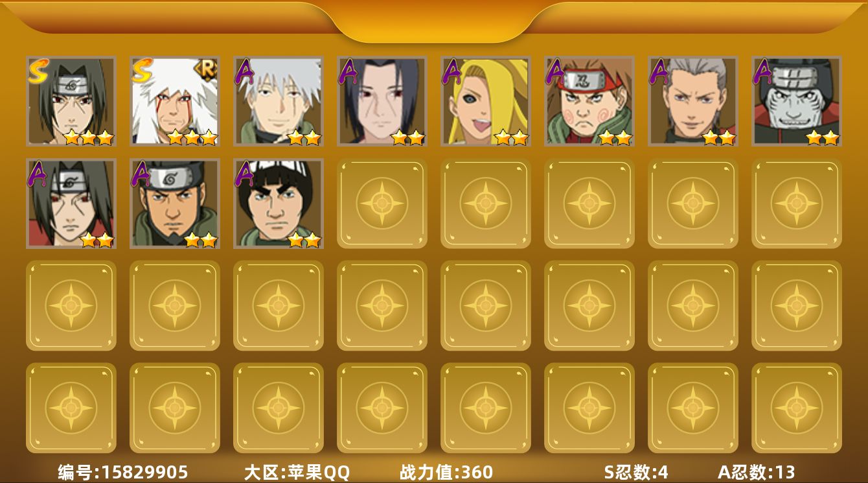Select the first S-rank three-star ninja card
Screen dimensions: 868x483
click(x=71, y=101)
